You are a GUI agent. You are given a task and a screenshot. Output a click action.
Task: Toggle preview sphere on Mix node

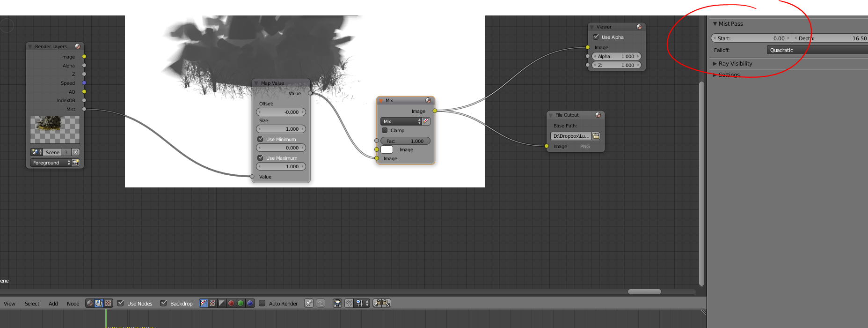(428, 100)
